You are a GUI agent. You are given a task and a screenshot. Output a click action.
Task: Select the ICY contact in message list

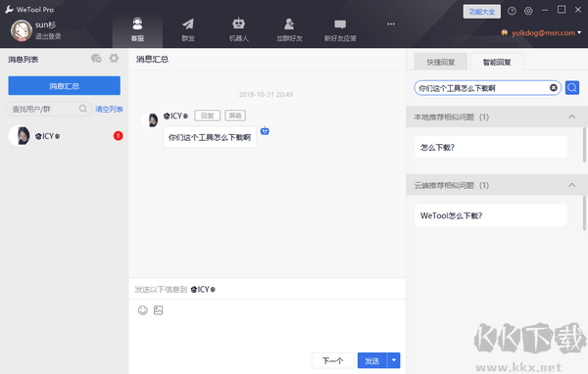pyautogui.click(x=64, y=136)
